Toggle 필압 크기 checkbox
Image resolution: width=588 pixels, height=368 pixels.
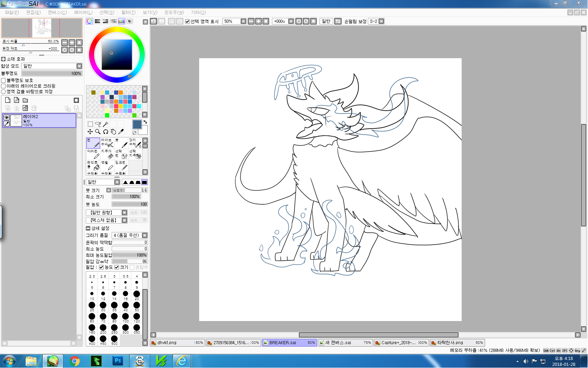coord(117,267)
